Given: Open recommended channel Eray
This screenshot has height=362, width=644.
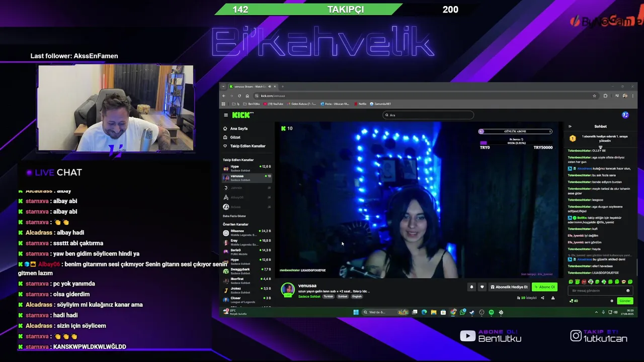Looking at the screenshot, I should click(247, 242).
